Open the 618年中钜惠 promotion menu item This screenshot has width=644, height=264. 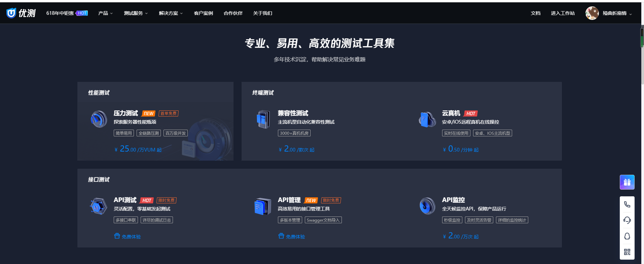[x=60, y=13]
